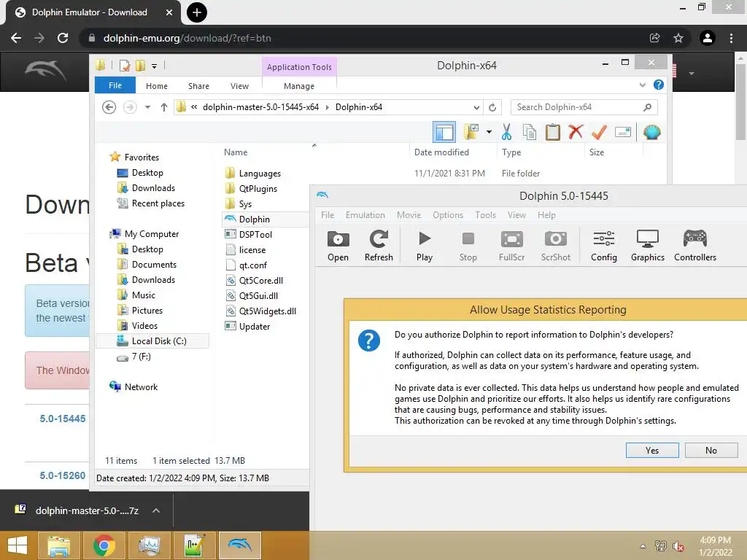Viewport: 747px width, 560px height.
Task: Click the Copy icon in Explorer toolbar
Action: (x=530, y=132)
